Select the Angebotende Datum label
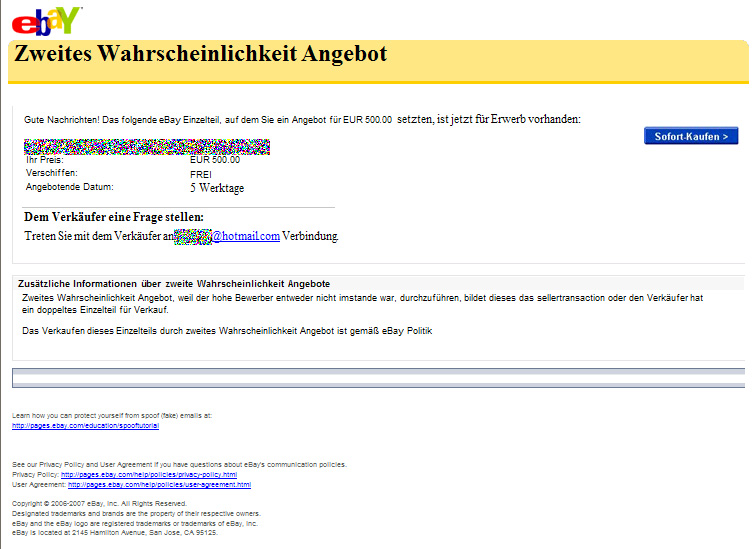Image resolution: width=752 pixels, height=549 pixels. pyautogui.click(x=69, y=187)
